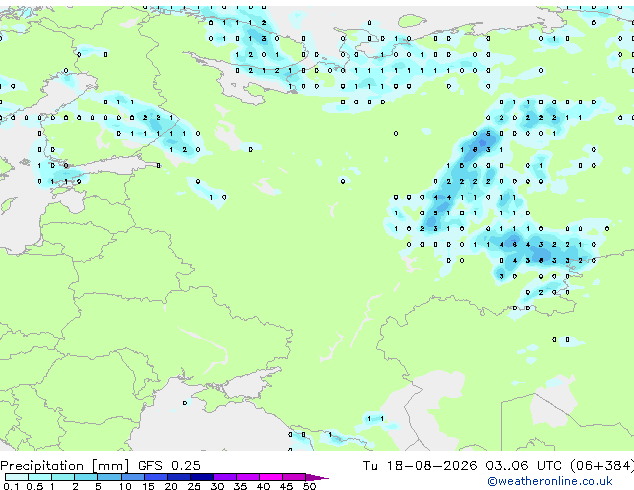The height and width of the screenshot is (490, 634).
Task: Select the 0.5–1 mm legend color swatch
Action: tap(40, 477)
